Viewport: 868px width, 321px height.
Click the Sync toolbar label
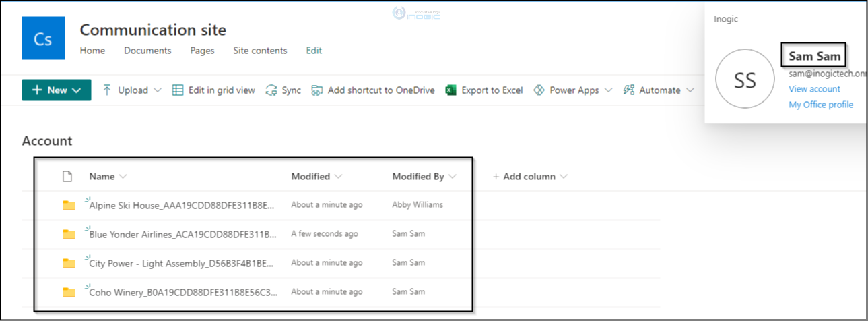coord(292,90)
